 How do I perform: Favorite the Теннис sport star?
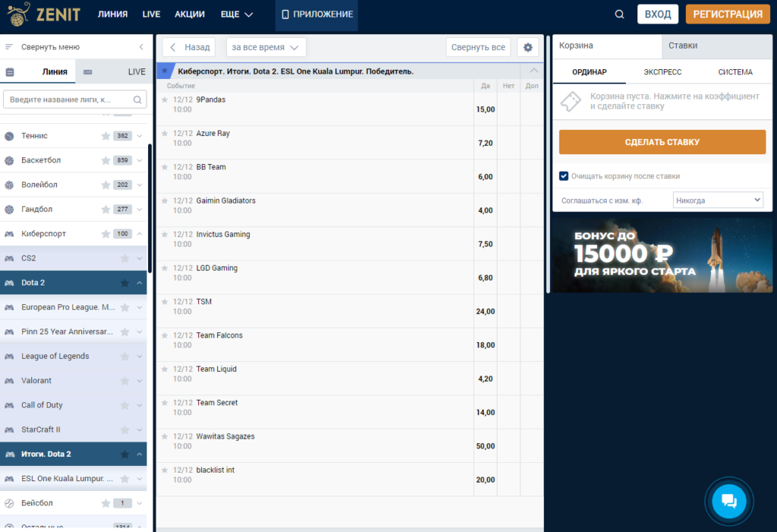click(105, 136)
